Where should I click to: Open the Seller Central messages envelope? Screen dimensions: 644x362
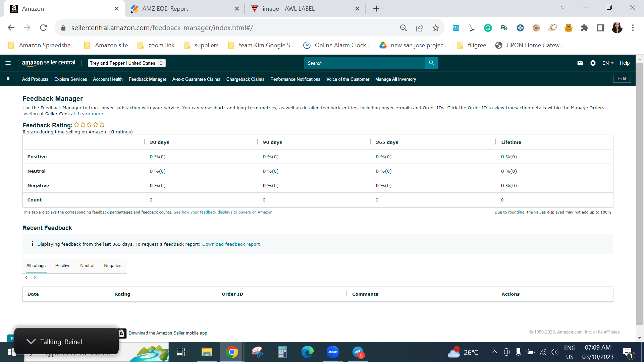[580, 63]
